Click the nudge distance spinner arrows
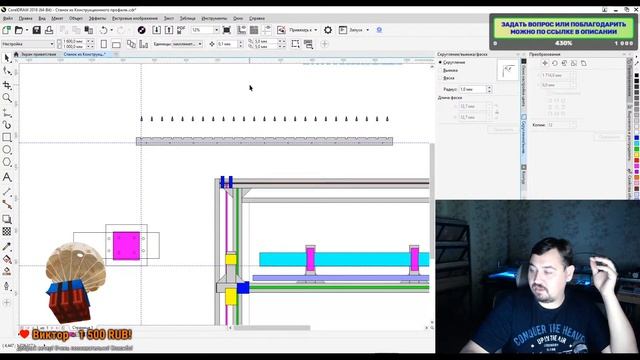640x360 pixels. [x=240, y=44]
